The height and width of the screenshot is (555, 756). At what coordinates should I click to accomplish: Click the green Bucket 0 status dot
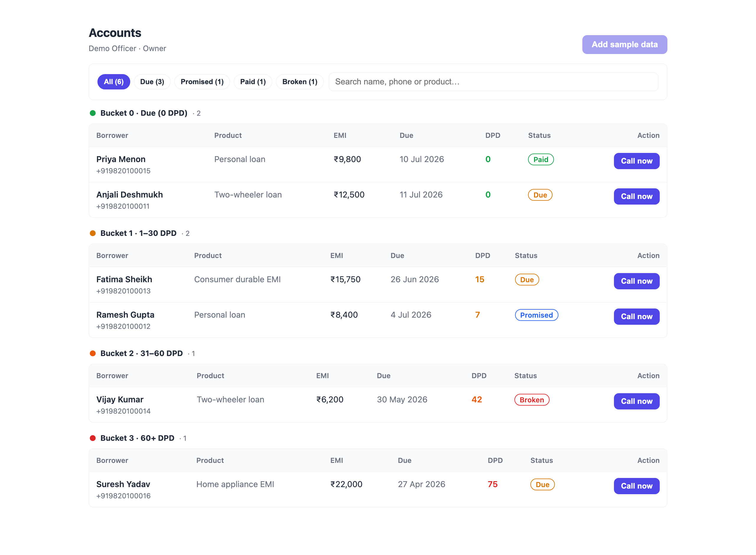tap(93, 113)
